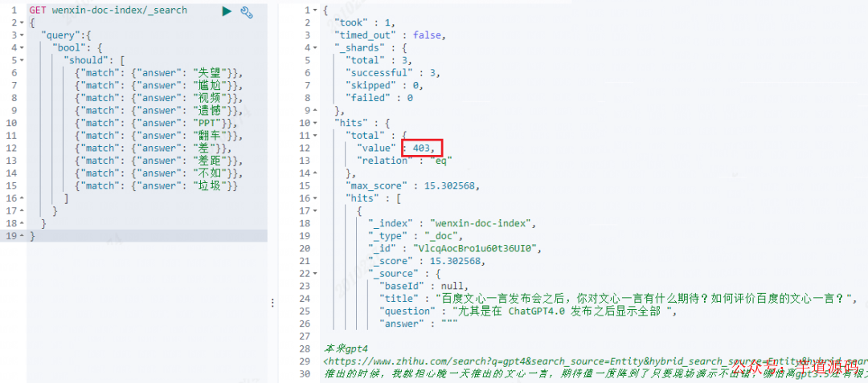Click line number 27 in the response pane
This screenshot has height=383, width=868.
305,336
